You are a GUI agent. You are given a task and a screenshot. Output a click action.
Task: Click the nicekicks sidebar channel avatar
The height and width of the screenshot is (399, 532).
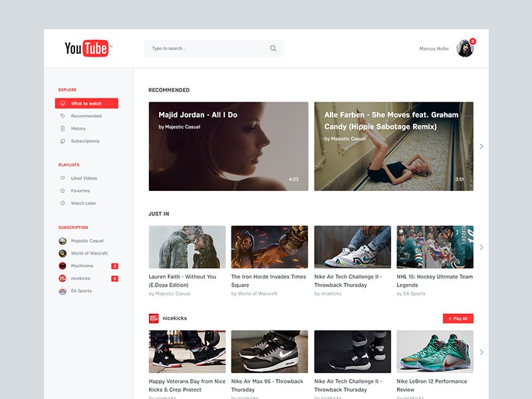[x=63, y=279]
